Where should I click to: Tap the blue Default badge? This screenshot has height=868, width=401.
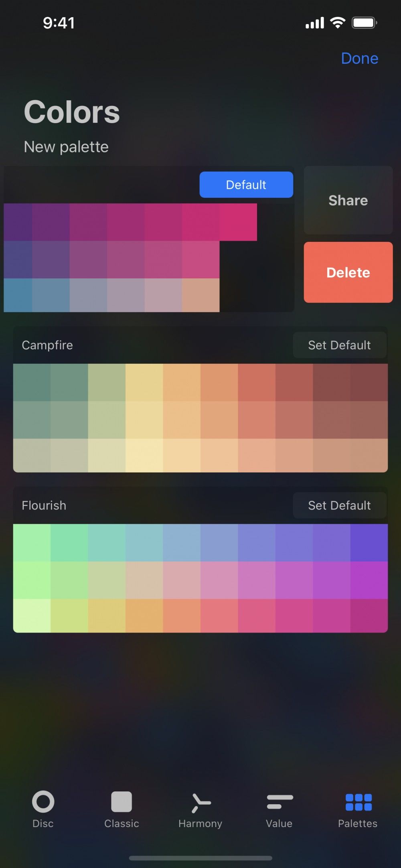[246, 185]
